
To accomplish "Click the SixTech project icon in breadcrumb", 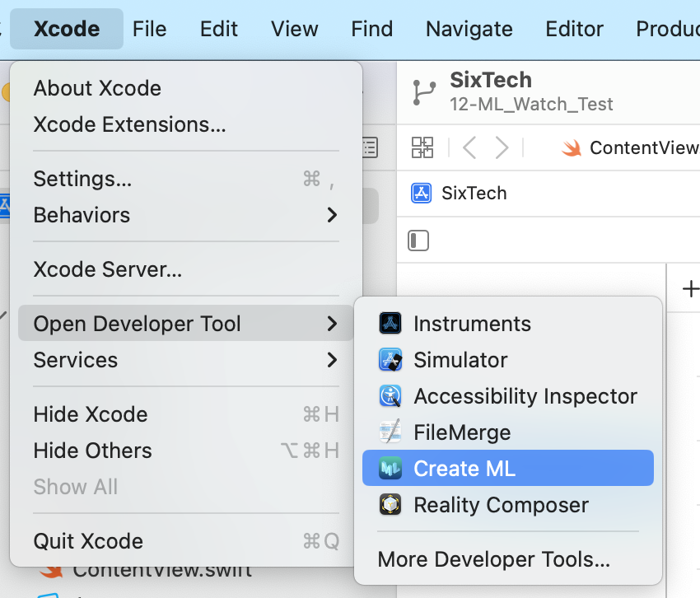I will coord(422,194).
